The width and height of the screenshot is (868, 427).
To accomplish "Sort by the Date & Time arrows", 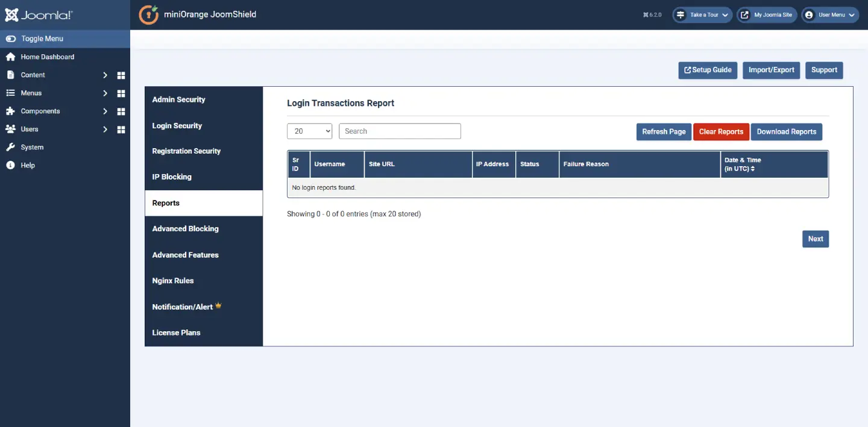I will (752, 169).
